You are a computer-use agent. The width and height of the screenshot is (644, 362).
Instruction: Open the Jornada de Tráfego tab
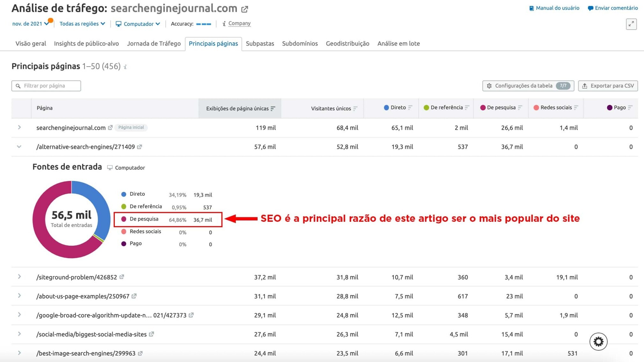pyautogui.click(x=154, y=44)
